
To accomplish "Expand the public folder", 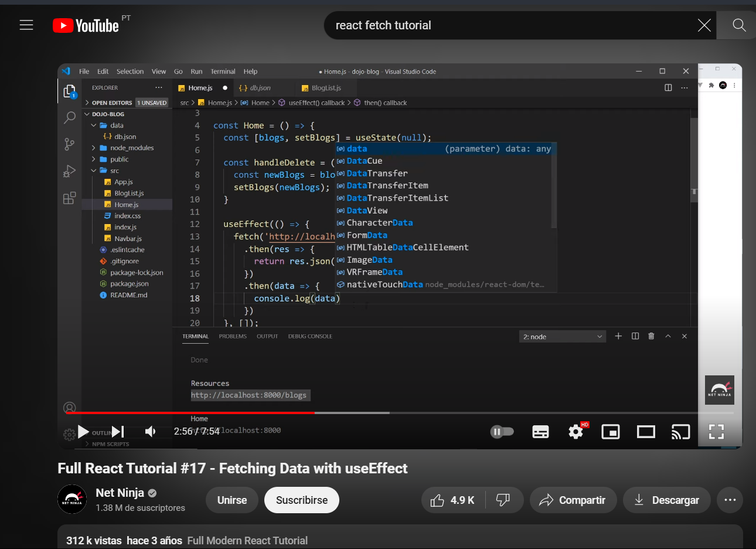I will tap(118, 160).
